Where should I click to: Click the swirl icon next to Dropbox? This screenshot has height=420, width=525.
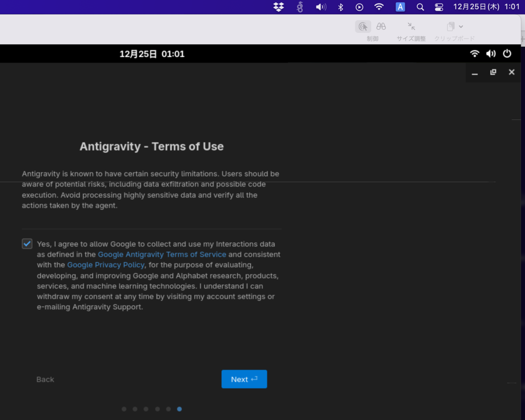[300, 7]
